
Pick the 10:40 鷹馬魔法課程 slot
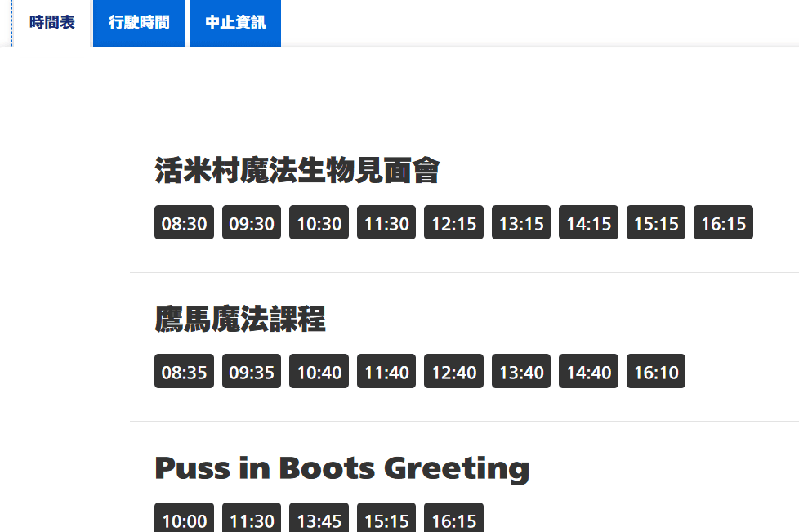point(319,372)
